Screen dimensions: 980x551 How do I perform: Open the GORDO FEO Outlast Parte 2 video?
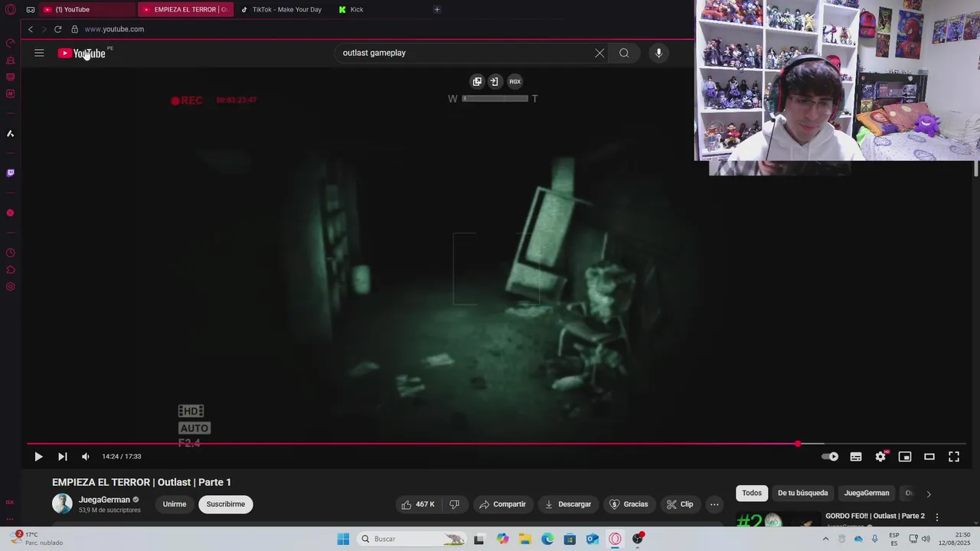[x=875, y=516]
